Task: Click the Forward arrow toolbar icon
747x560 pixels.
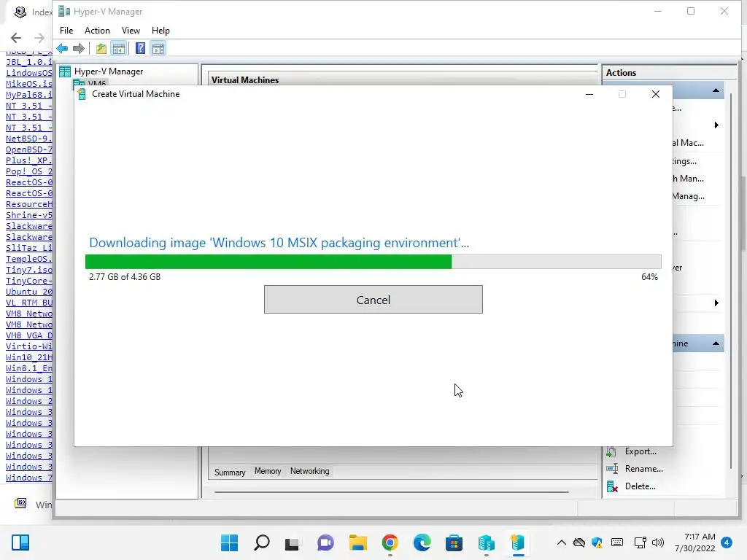Action: coord(79,48)
